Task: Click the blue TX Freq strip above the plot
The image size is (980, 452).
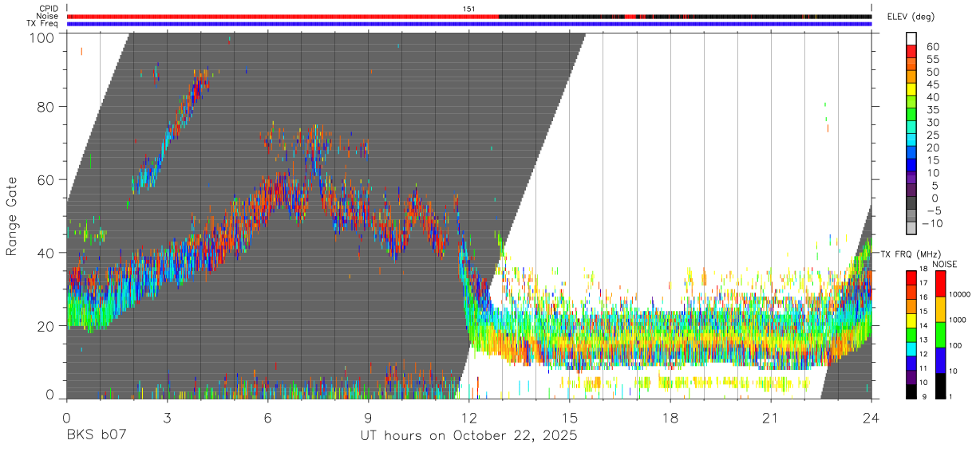Action: point(469,24)
